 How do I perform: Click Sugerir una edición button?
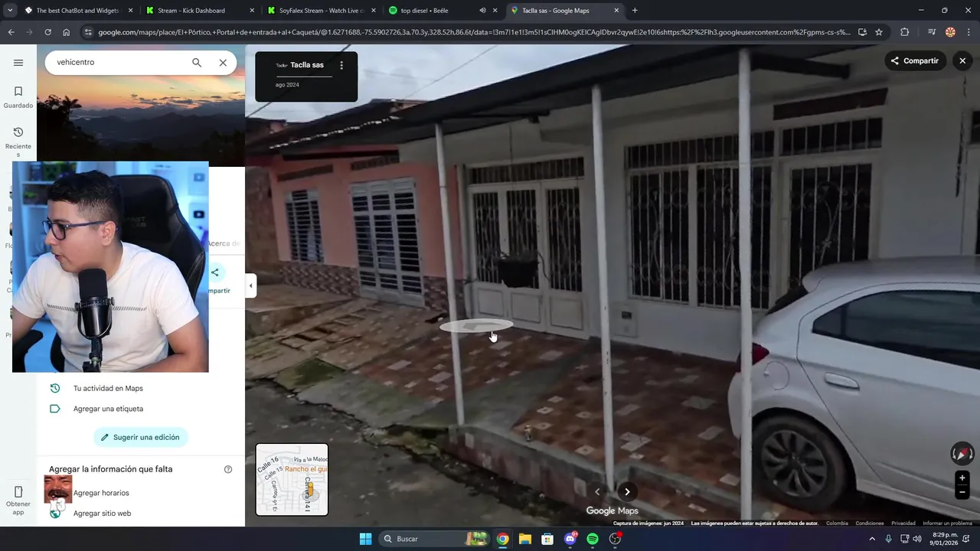(x=140, y=438)
